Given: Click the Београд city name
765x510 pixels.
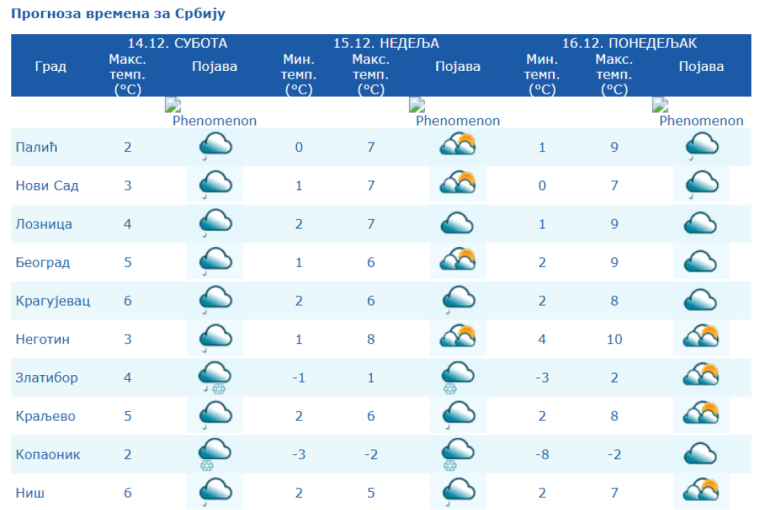Looking at the screenshot, I should coord(44,263).
